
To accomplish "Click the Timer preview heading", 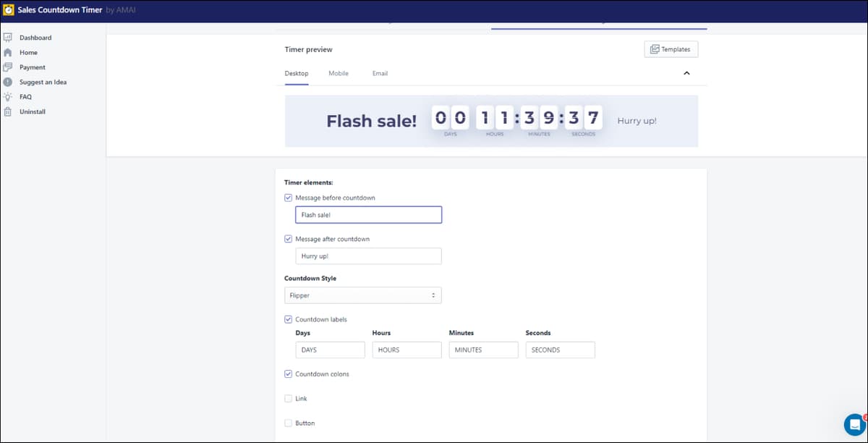I will 309,49.
